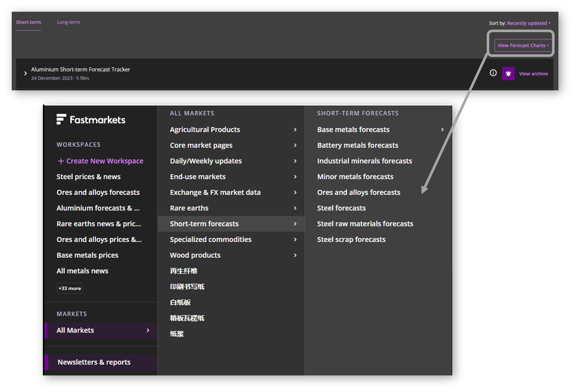The image size is (575, 392).
Task: Click Create New Workspace
Action: 100,161
